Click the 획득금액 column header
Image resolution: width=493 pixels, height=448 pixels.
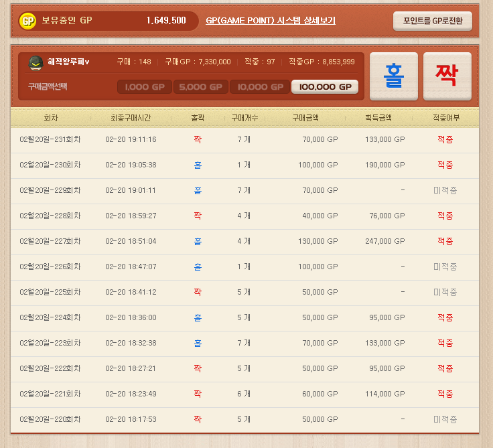[378, 118]
